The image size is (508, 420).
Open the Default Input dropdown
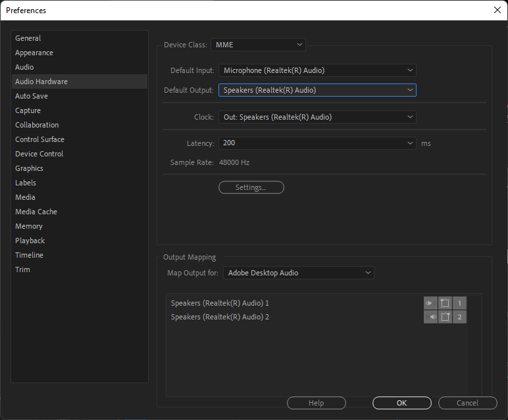pos(317,70)
